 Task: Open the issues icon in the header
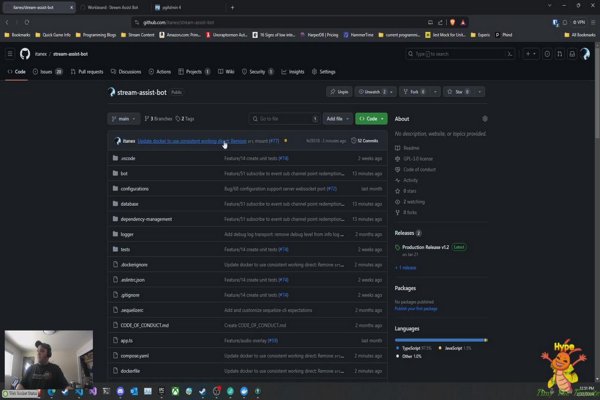547,54
